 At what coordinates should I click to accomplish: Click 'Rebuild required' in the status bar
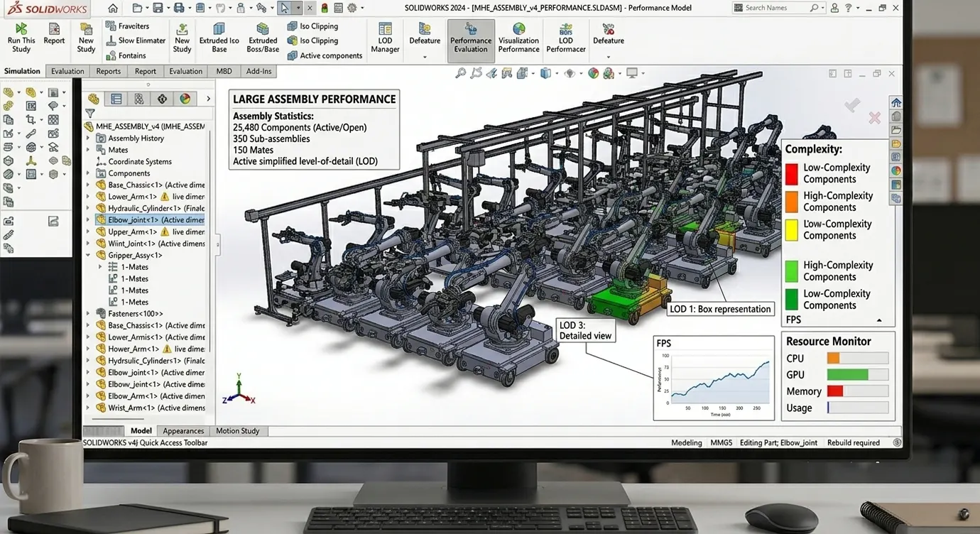click(854, 442)
